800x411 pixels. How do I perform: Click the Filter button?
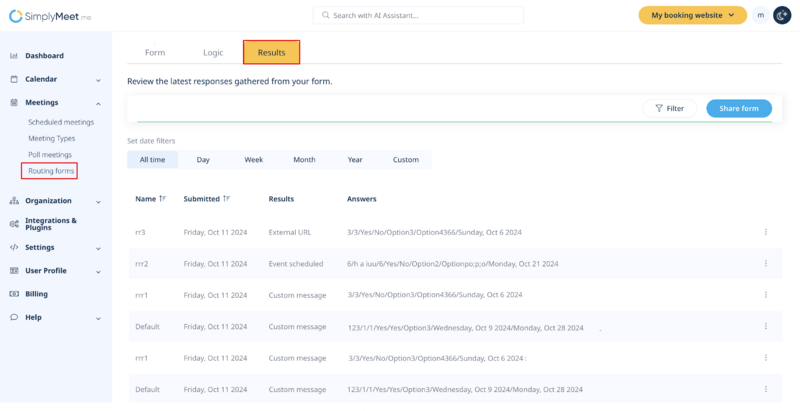(669, 109)
